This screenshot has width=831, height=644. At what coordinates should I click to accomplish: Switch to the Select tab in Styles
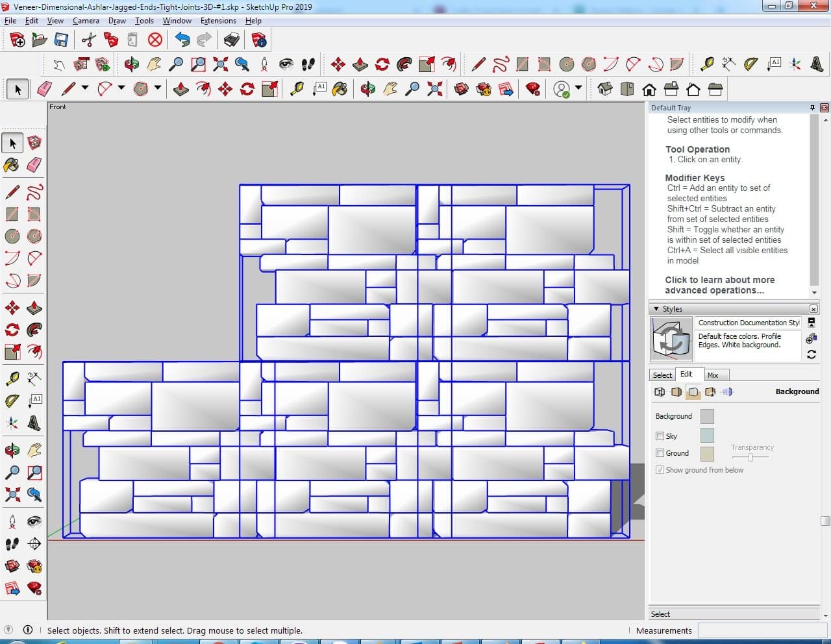click(662, 375)
